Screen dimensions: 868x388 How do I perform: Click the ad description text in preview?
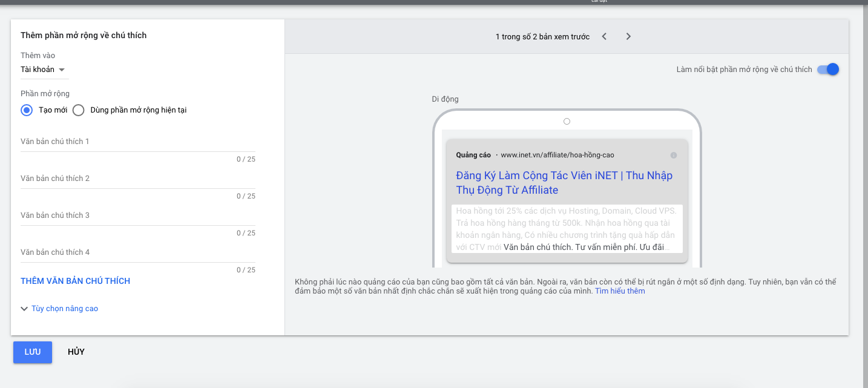(567, 229)
